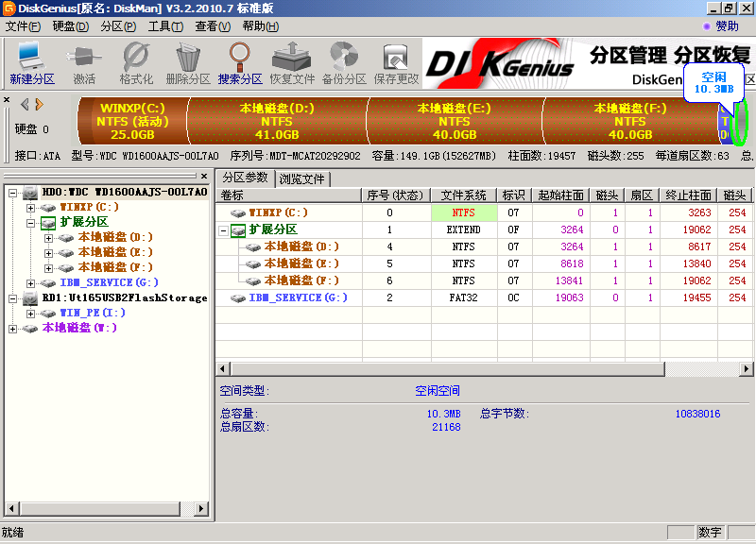The height and width of the screenshot is (544, 756).
Task: Click the table's horizontal scrollbar left arrow
Action: pos(222,369)
